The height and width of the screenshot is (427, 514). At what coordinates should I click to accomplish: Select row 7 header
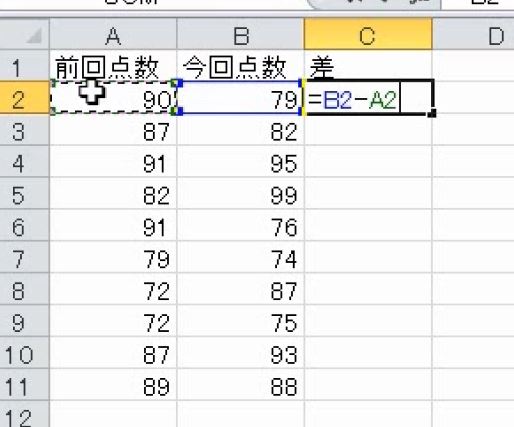[24, 258]
